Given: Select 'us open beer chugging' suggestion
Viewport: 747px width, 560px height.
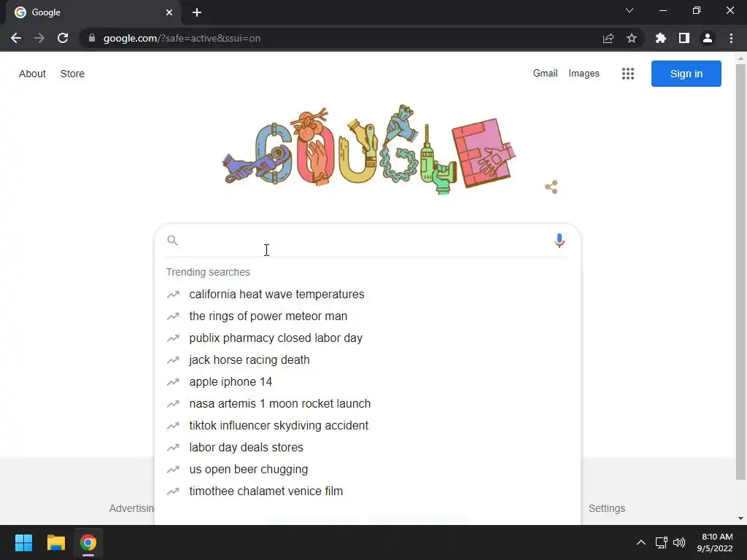Looking at the screenshot, I should (x=248, y=470).
